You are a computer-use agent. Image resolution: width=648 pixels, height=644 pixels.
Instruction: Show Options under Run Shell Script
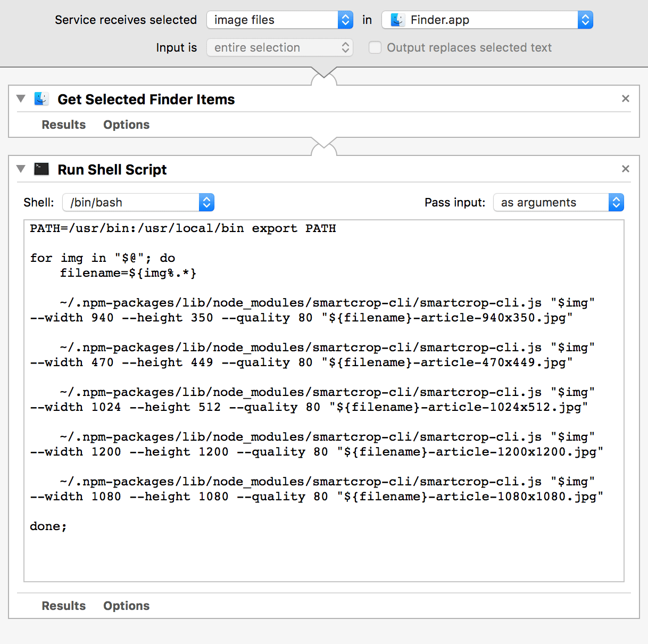(x=127, y=606)
